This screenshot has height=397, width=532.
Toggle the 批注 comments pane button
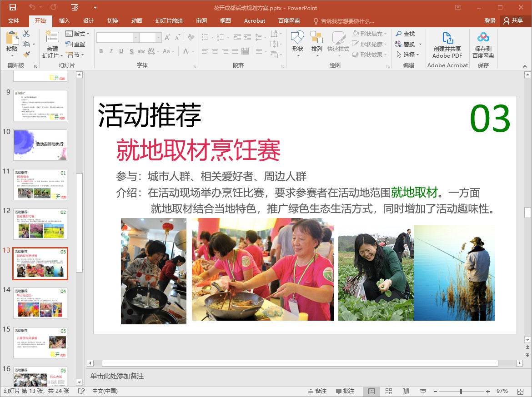tap(345, 391)
